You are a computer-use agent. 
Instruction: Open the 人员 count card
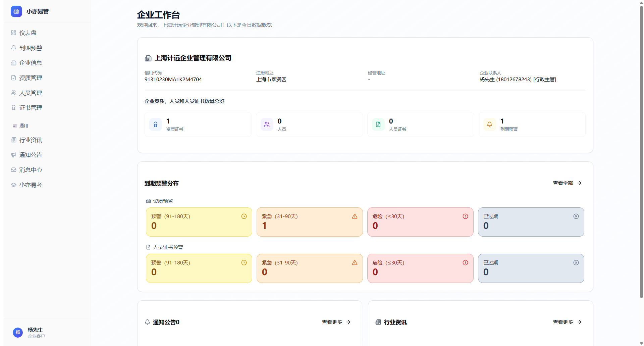(309, 125)
